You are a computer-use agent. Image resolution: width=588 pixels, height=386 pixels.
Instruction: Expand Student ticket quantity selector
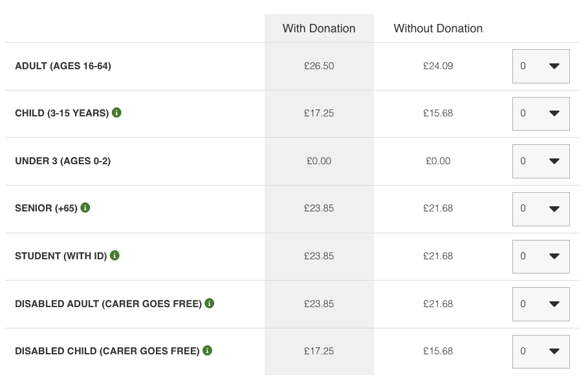click(541, 256)
